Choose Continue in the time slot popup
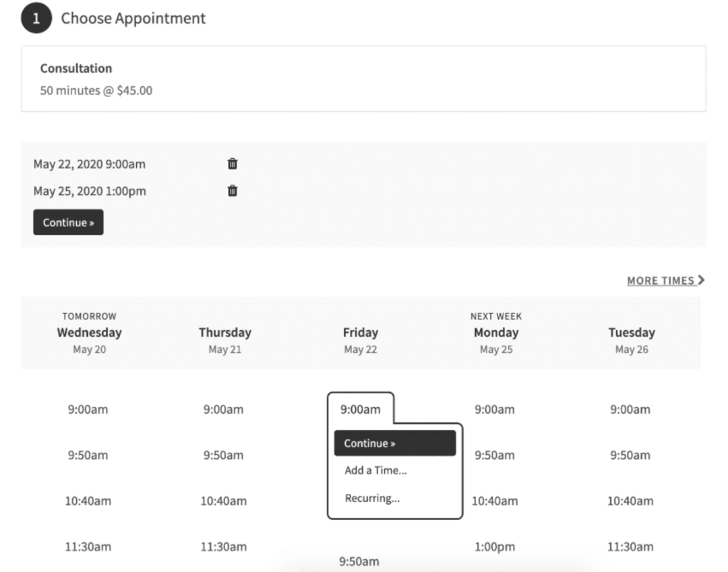Image resolution: width=728 pixels, height=572 pixels. [394, 443]
